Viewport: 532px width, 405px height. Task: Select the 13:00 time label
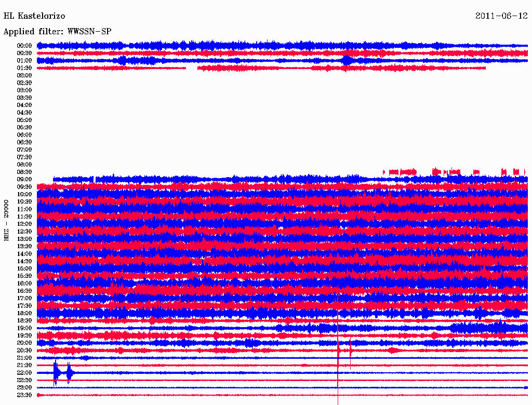(24, 239)
